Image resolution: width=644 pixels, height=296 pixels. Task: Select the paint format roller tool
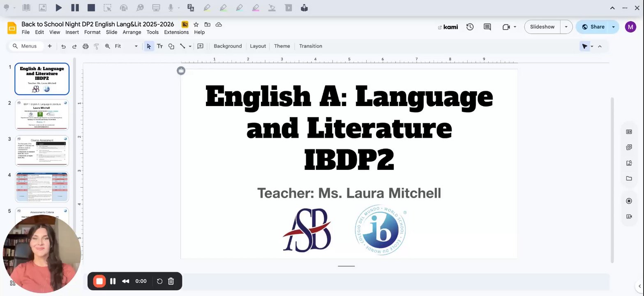[x=97, y=46]
